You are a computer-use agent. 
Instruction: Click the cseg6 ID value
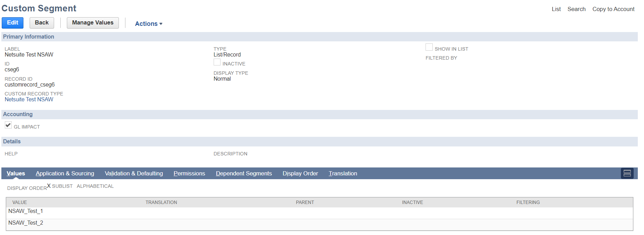coord(12,70)
